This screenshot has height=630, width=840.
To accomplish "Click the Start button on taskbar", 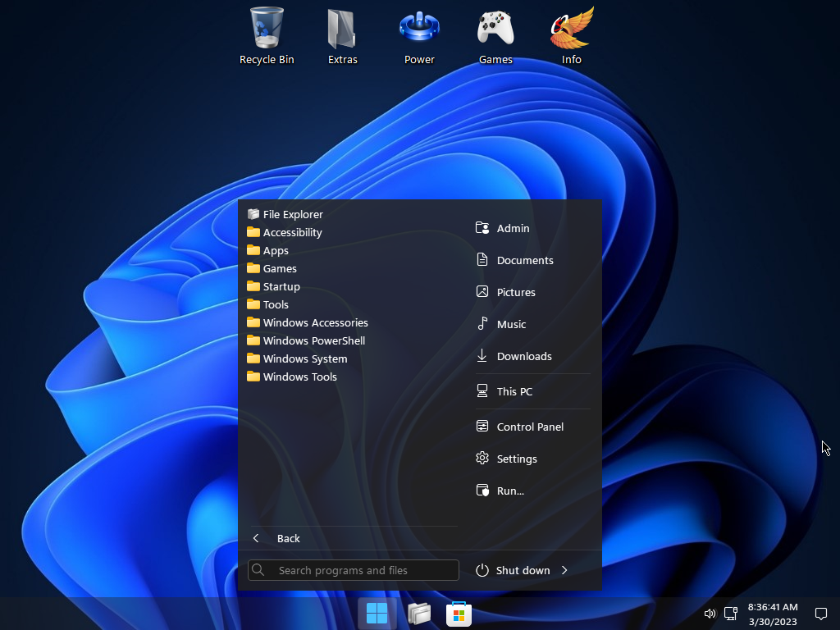I will pos(377,614).
